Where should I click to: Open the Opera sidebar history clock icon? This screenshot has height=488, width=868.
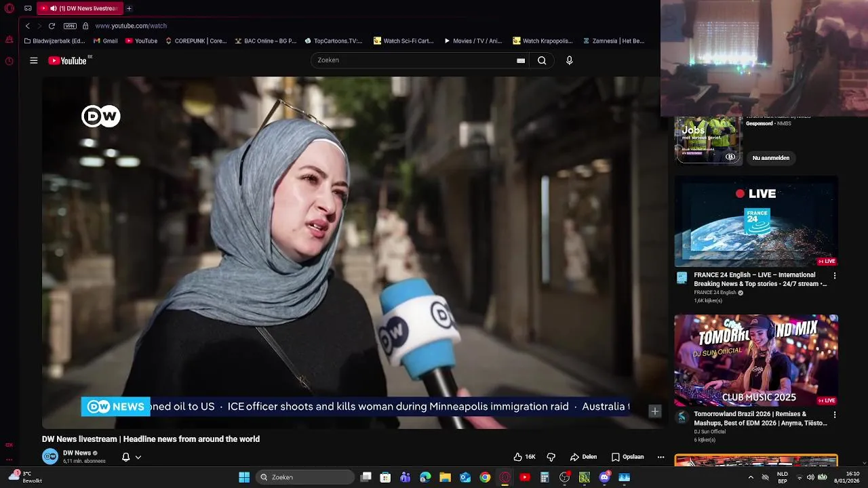[9, 61]
